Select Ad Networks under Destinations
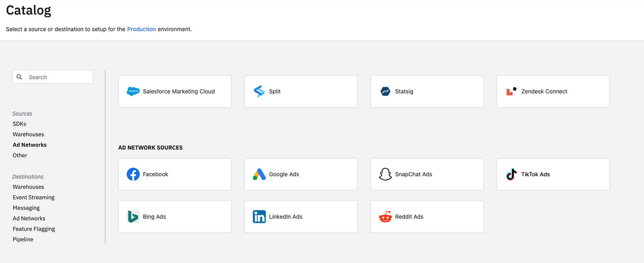 [29, 219]
